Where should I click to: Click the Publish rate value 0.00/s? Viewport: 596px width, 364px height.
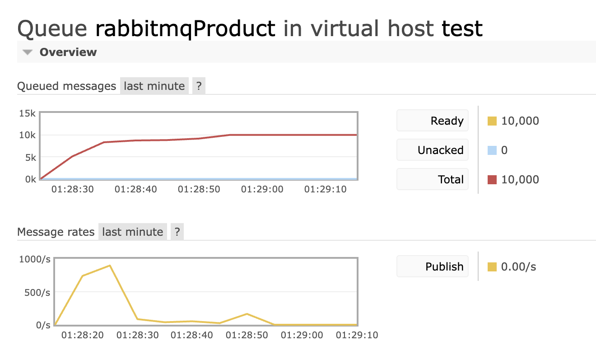point(519,266)
